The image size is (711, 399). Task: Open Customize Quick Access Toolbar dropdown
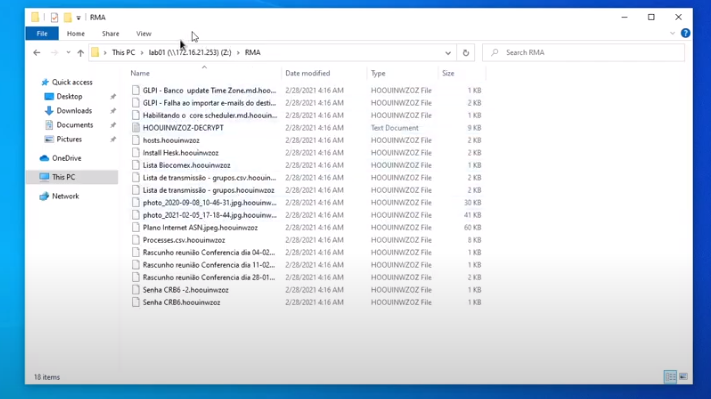tap(78, 18)
